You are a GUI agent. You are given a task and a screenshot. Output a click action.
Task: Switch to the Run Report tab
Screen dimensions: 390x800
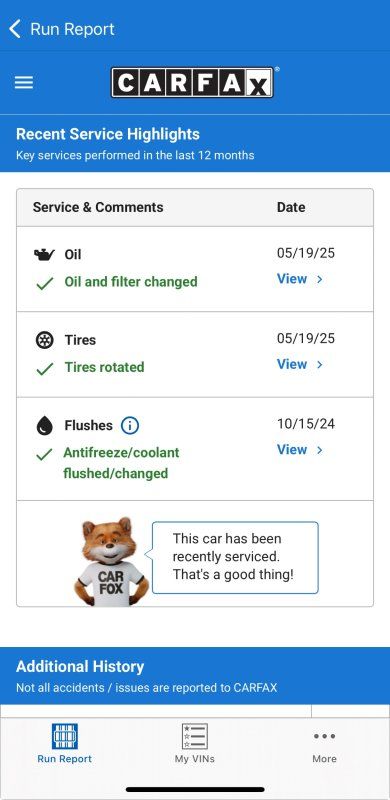click(x=64, y=743)
